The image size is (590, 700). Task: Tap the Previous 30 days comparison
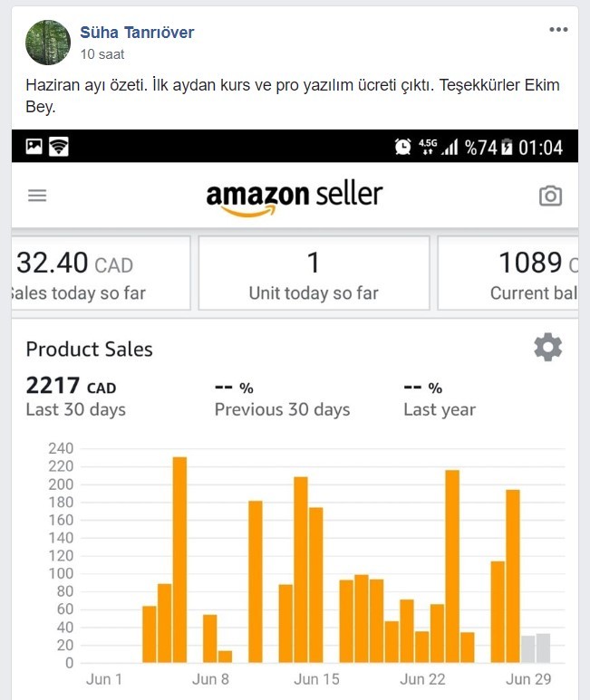[282, 398]
